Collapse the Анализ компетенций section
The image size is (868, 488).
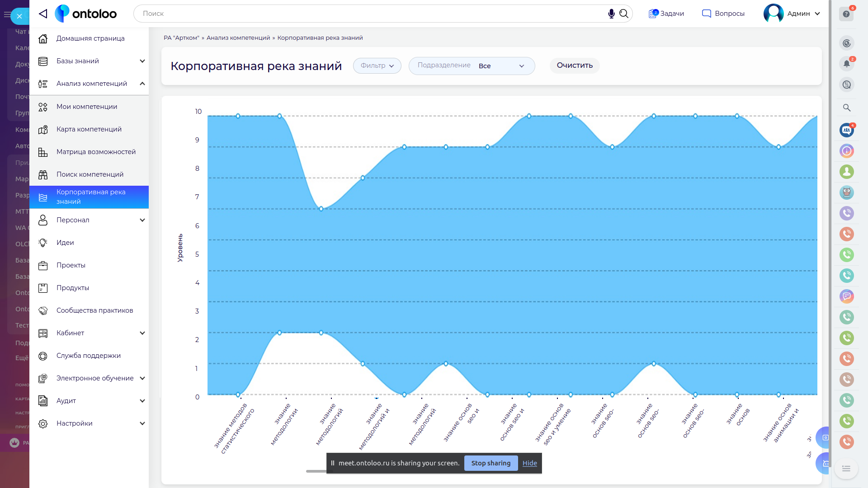point(142,84)
